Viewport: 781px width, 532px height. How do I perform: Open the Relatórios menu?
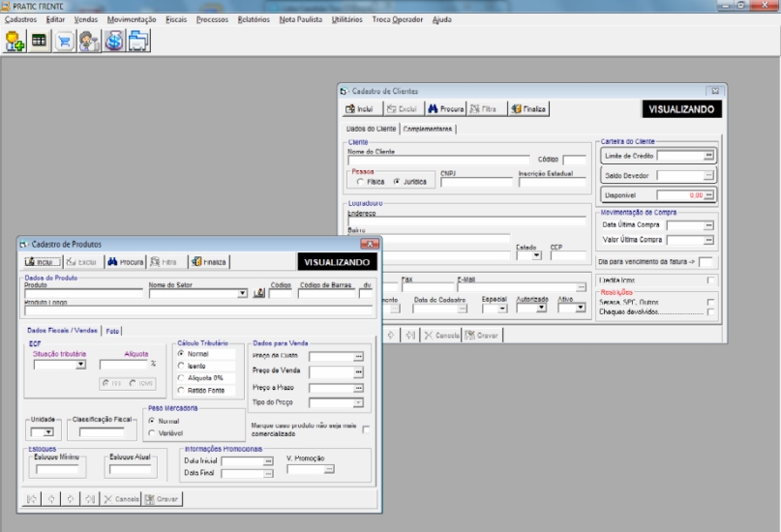(x=254, y=19)
